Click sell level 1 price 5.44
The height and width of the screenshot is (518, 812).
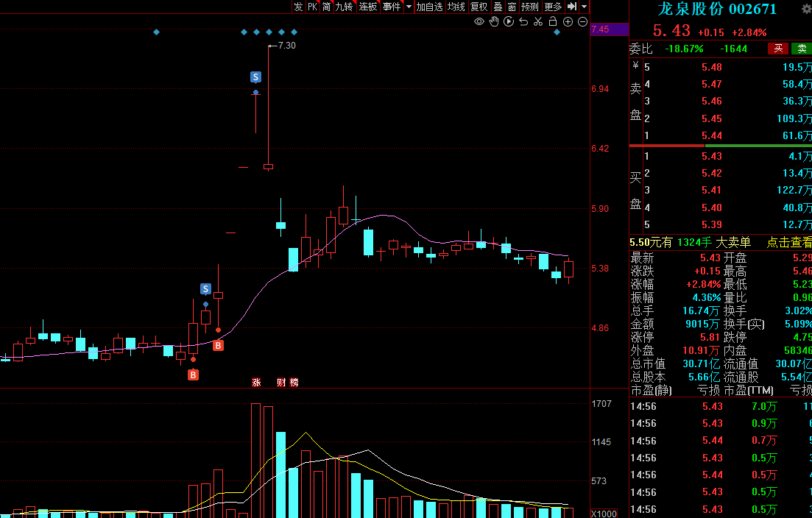coord(712,135)
